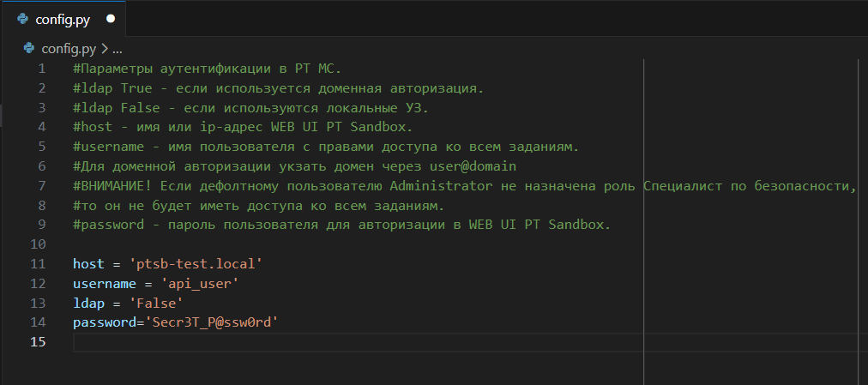Open the breadcrumb ellipsis symbol list

coord(118,49)
